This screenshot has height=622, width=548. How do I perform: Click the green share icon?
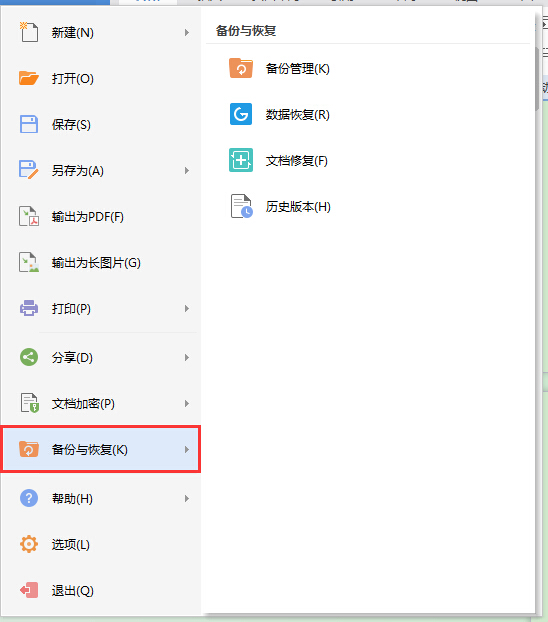[29, 357]
